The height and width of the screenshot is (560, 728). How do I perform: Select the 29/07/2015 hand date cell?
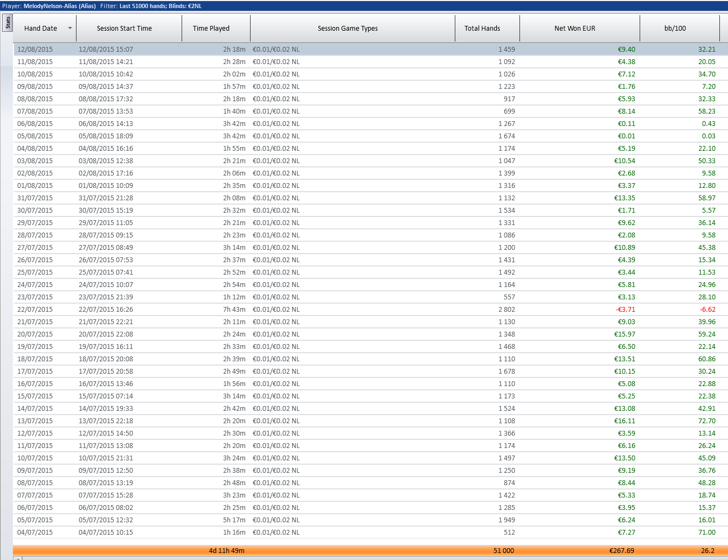[35, 223]
